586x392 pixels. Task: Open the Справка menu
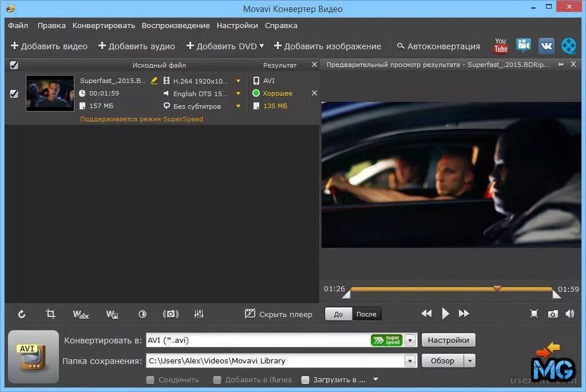281,25
